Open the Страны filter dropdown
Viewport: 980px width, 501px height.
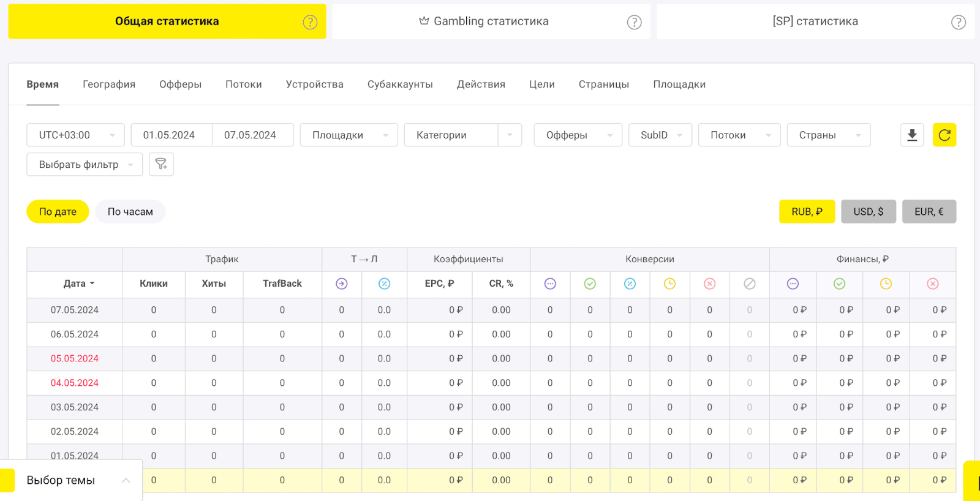tap(828, 135)
